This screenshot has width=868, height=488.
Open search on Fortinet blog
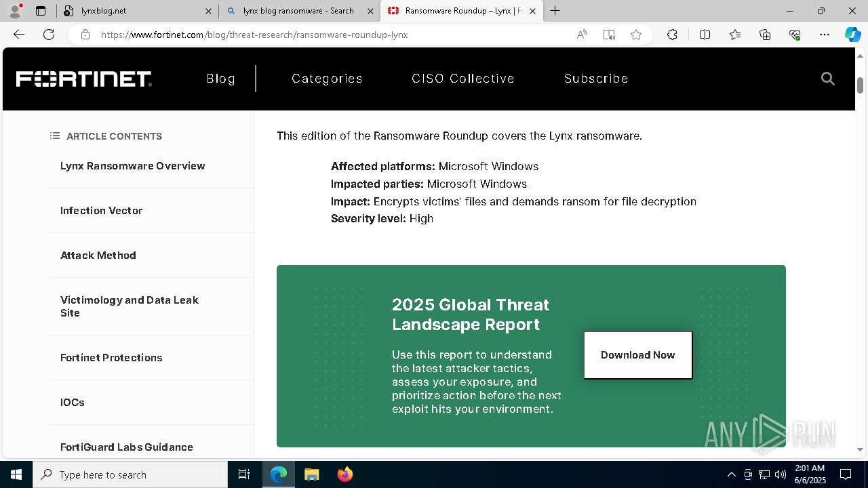[x=827, y=79]
